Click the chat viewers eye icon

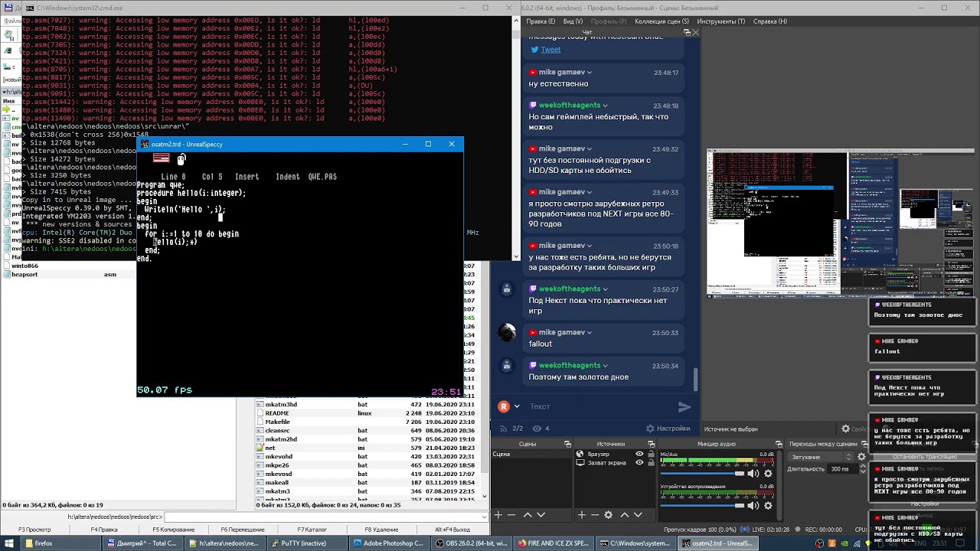[x=537, y=429]
